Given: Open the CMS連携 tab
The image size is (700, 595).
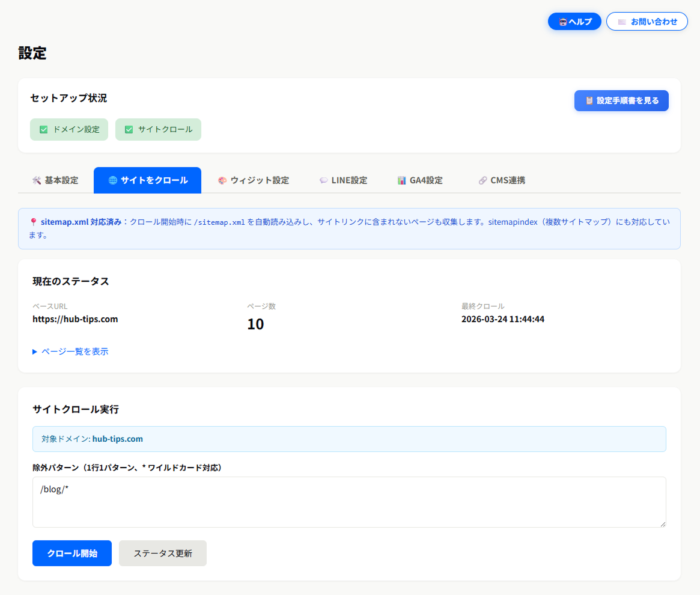Looking at the screenshot, I should click(502, 180).
